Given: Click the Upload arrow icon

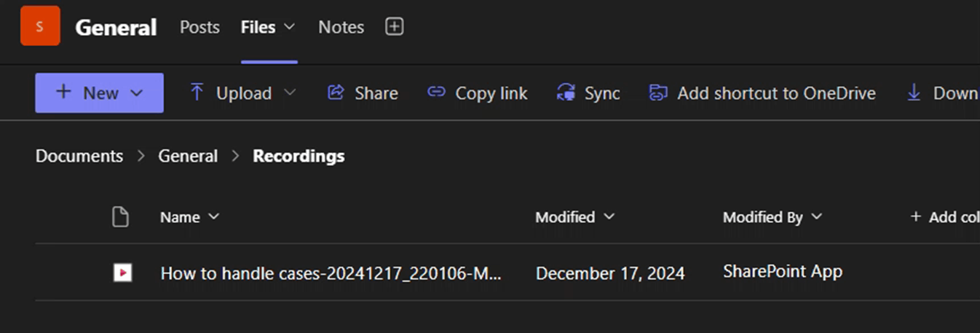Looking at the screenshot, I should pos(197,93).
